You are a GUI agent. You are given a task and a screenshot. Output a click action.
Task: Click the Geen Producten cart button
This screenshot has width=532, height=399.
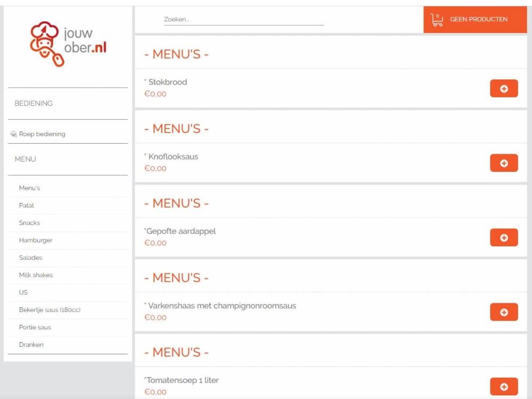[x=478, y=20]
